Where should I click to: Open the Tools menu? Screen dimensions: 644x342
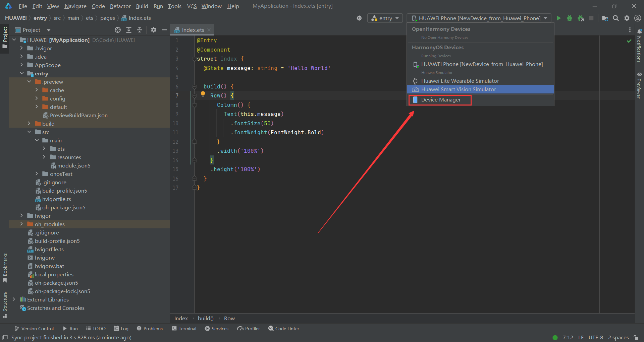tap(174, 6)
